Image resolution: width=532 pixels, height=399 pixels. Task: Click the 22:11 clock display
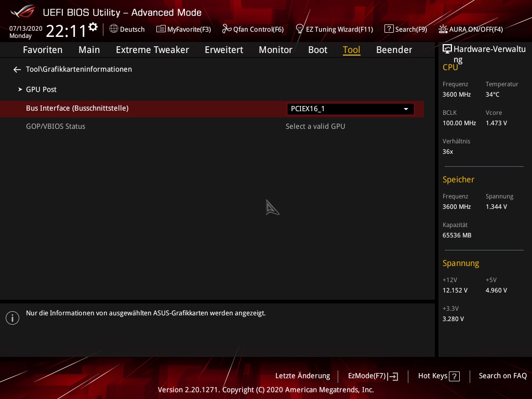click(x=66, y=31)
